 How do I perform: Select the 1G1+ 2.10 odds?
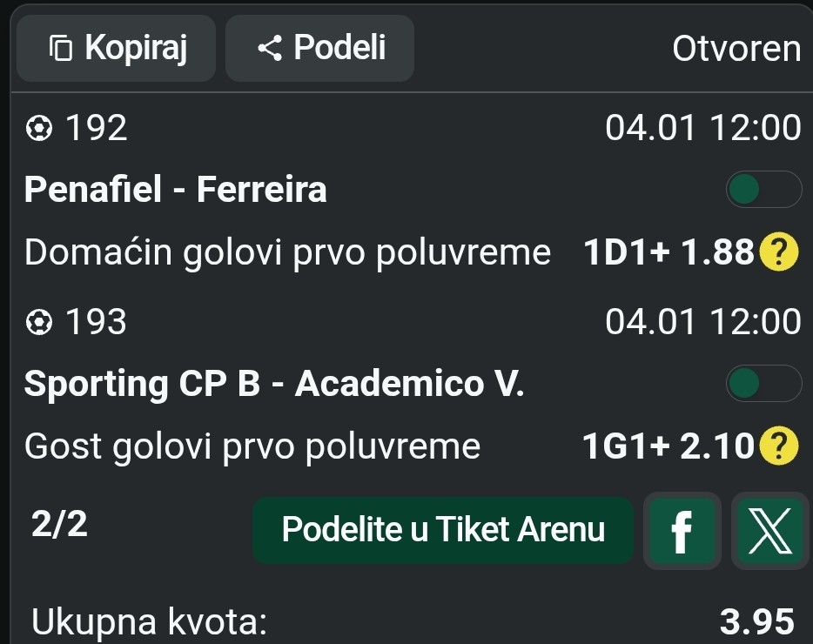tap(668, 446)
